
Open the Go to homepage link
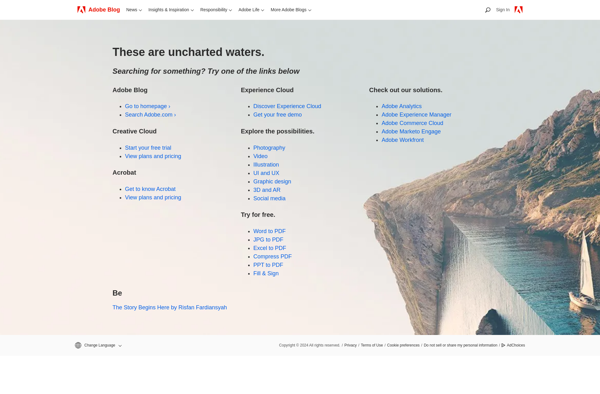(147, 106)
